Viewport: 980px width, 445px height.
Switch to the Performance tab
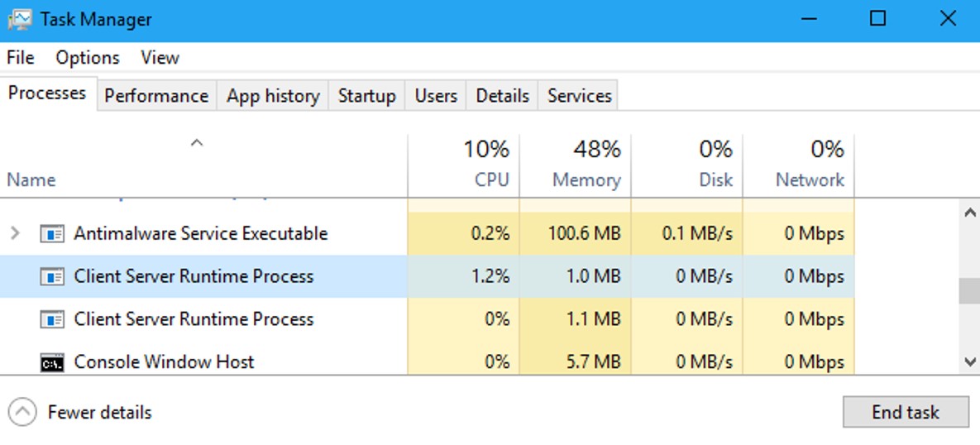click(156, 96)
